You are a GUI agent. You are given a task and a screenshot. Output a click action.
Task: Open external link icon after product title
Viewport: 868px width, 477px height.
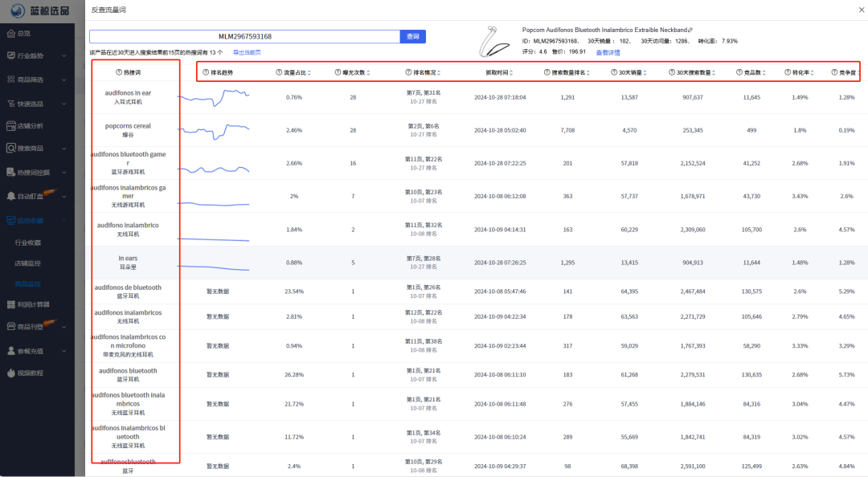690,30
